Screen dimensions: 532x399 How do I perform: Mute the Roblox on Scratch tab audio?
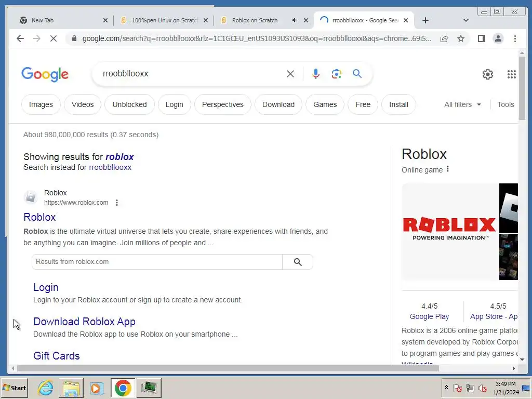coord(295,20)
